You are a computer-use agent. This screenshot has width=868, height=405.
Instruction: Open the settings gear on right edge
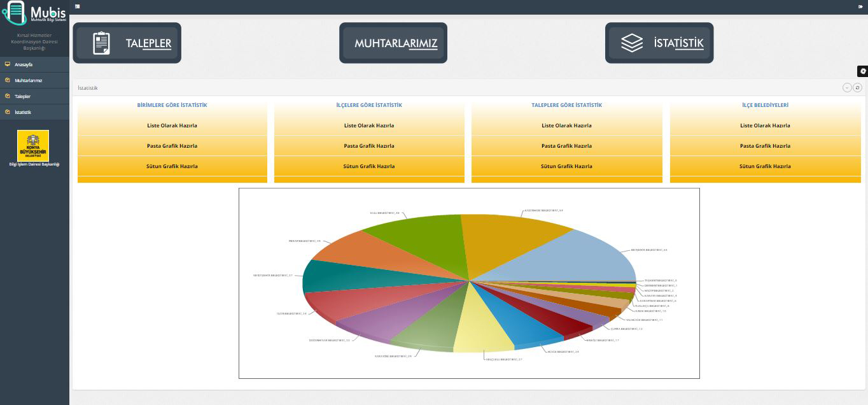[863, 71]
